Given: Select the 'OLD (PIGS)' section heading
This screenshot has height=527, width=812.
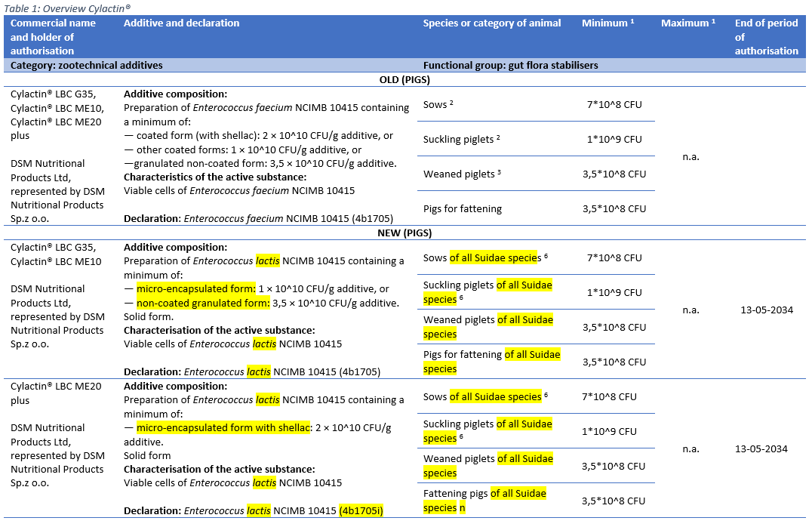Looking at the screenshot, I should tap(404, 79).
